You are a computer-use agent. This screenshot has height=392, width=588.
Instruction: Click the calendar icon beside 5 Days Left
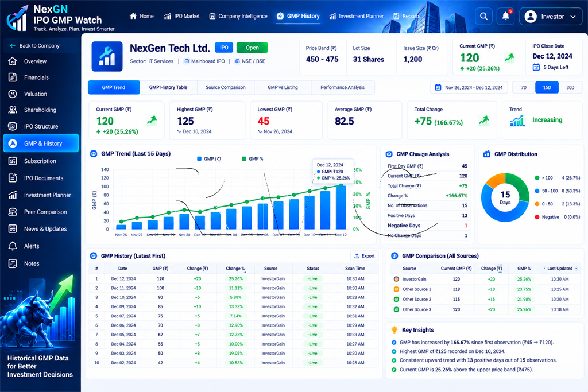click(x=536, y=68)
